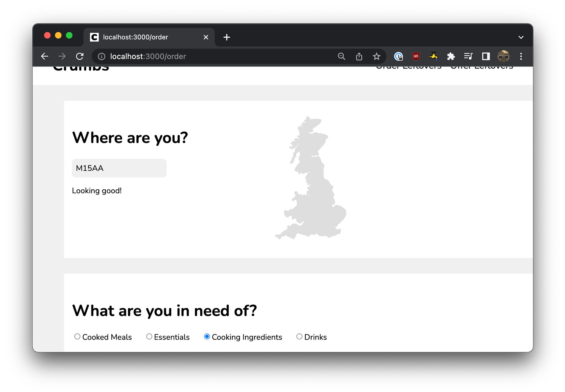Open the music playlist extension icon
Image resolution: width=565 pixels, height=392 pixels.
pyautogui.click(x=468, y=56)
